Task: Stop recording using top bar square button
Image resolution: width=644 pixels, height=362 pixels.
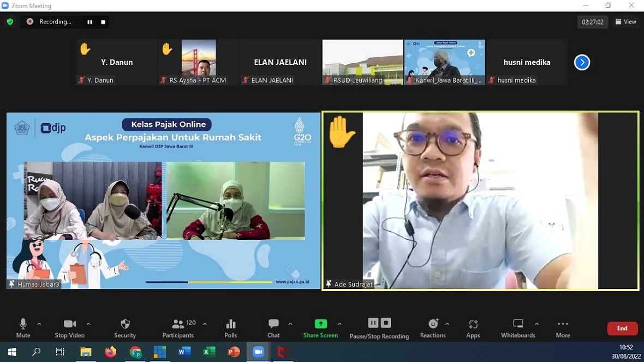Action: pos(103,22)
